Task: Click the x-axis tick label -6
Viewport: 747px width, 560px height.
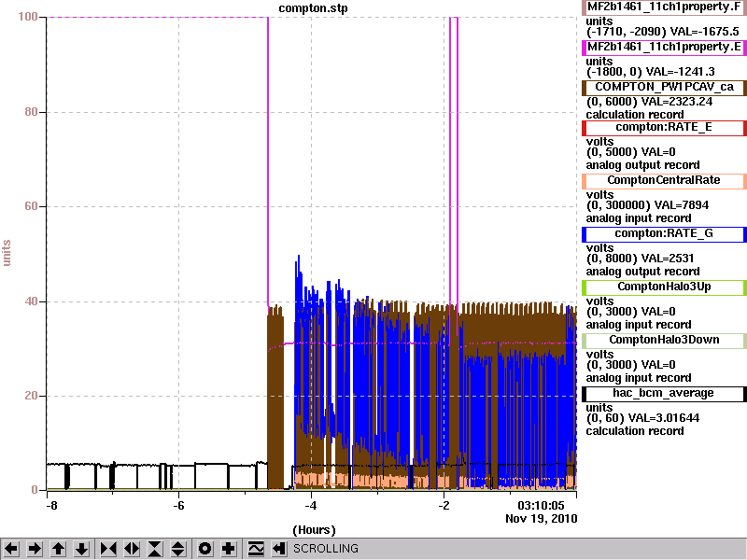Action: [178, 506]
